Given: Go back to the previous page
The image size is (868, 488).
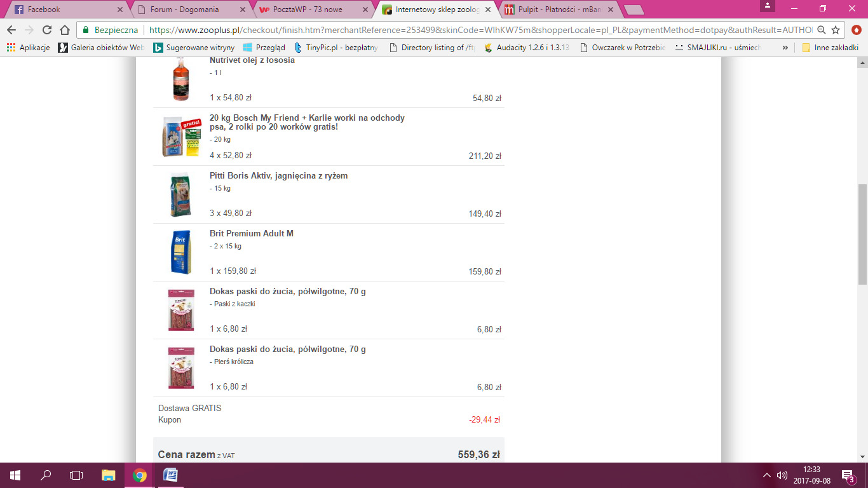Looking at the screenshot, I should click(11, 30).
